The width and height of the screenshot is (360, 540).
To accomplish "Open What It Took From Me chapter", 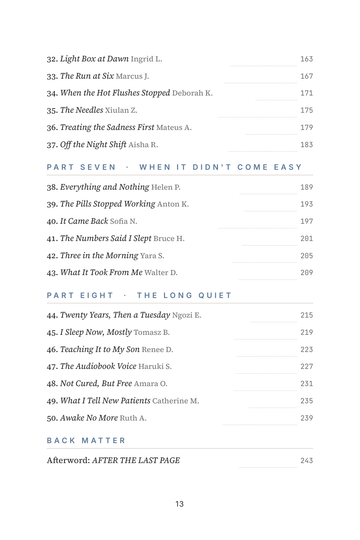I will pos(179,272).
